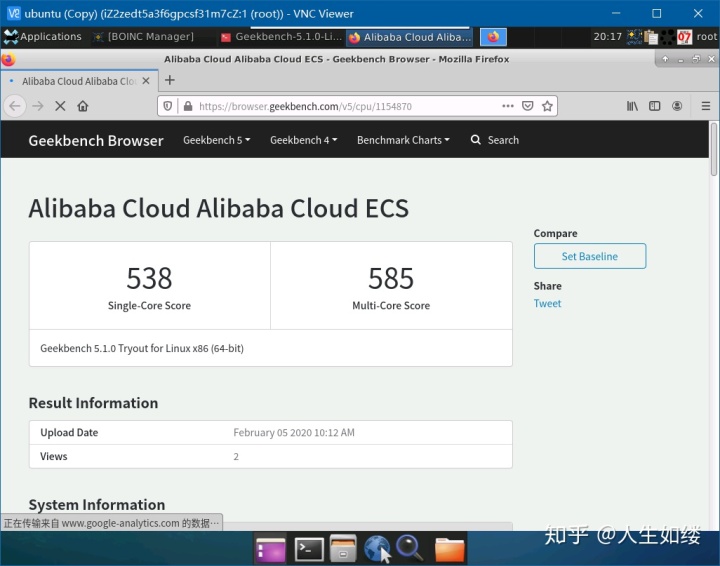Toggle Firefox sidebar icon
The image size is (720, 566).
pos(654,106)
